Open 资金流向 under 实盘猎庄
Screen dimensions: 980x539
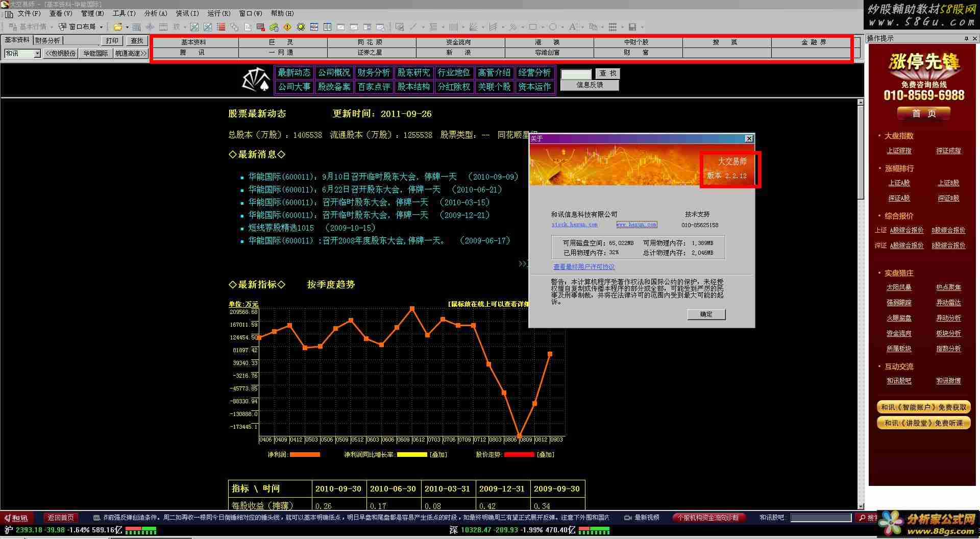(x=899, y=333)
